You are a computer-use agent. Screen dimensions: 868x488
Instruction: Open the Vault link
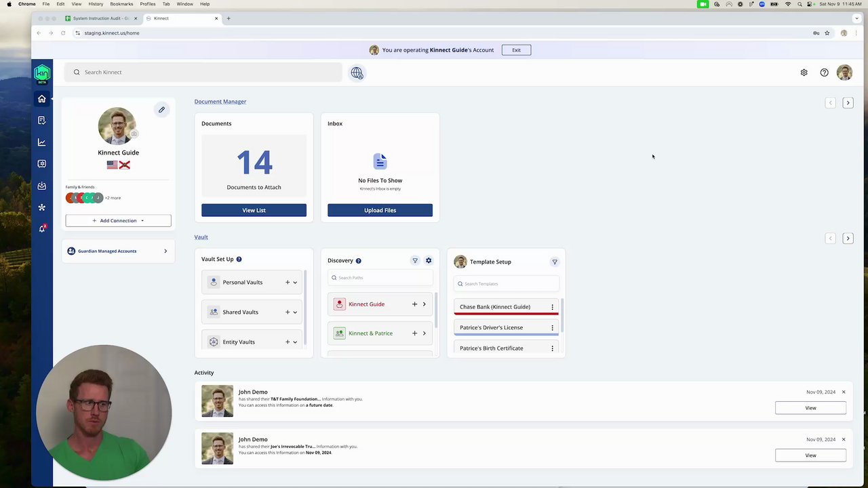(x=201, y=237)
